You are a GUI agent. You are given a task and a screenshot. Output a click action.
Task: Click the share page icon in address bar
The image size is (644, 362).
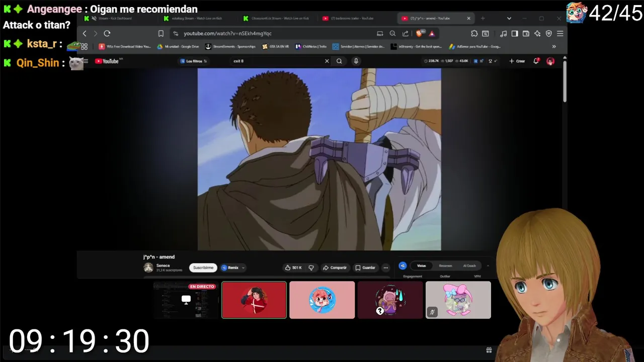coord(406,34)
